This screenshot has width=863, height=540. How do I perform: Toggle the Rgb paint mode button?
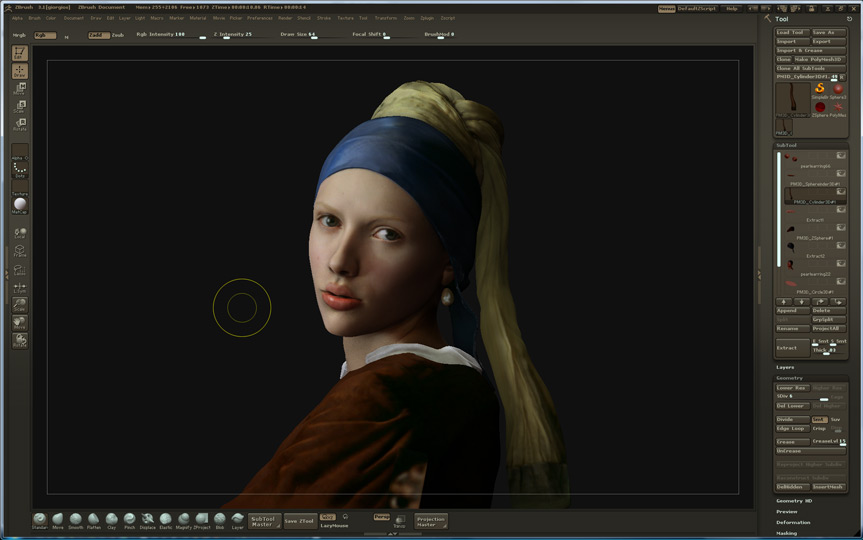click(45, 35)
